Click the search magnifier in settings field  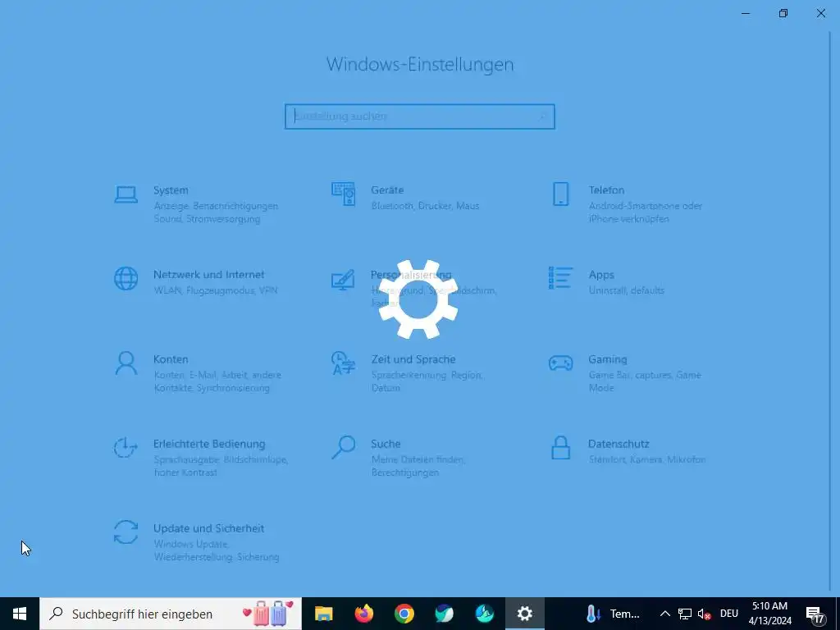click(x=542, y=116)
